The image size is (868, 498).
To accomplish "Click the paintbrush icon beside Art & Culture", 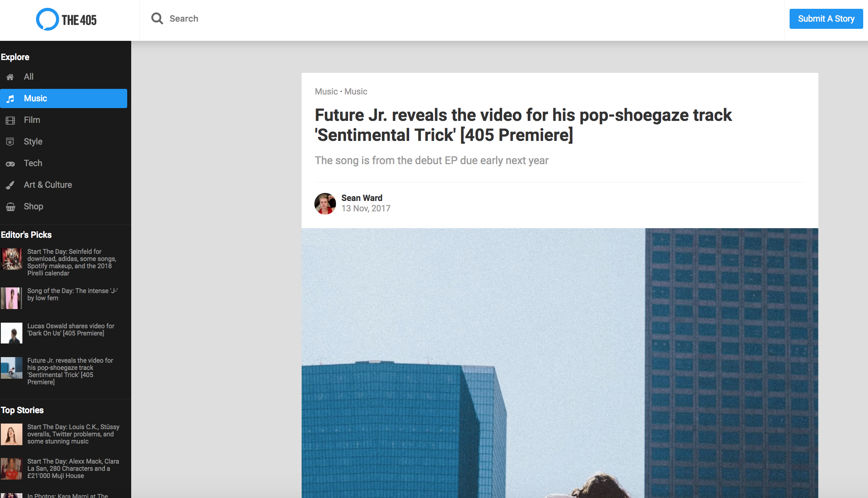I will 10,185.
